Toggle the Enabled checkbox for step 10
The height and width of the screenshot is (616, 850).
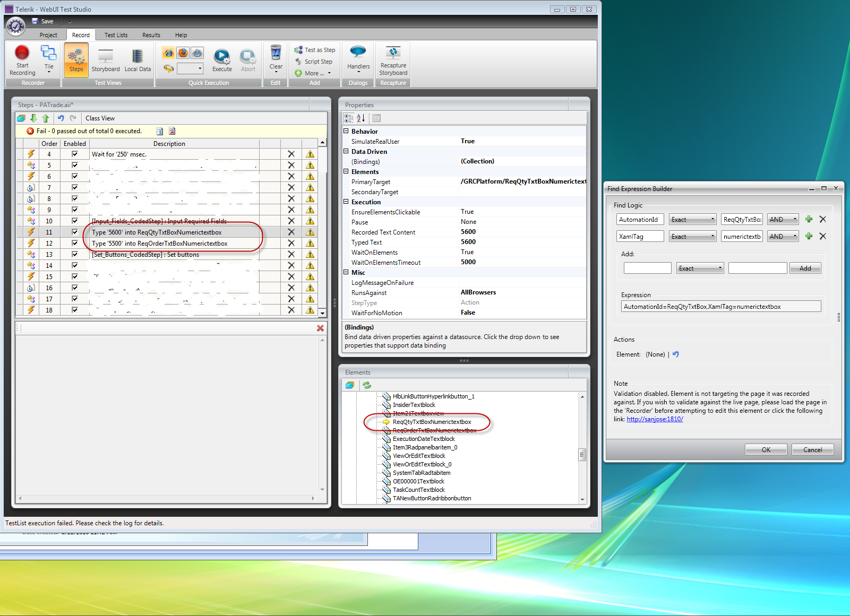(x=75, y=221)
